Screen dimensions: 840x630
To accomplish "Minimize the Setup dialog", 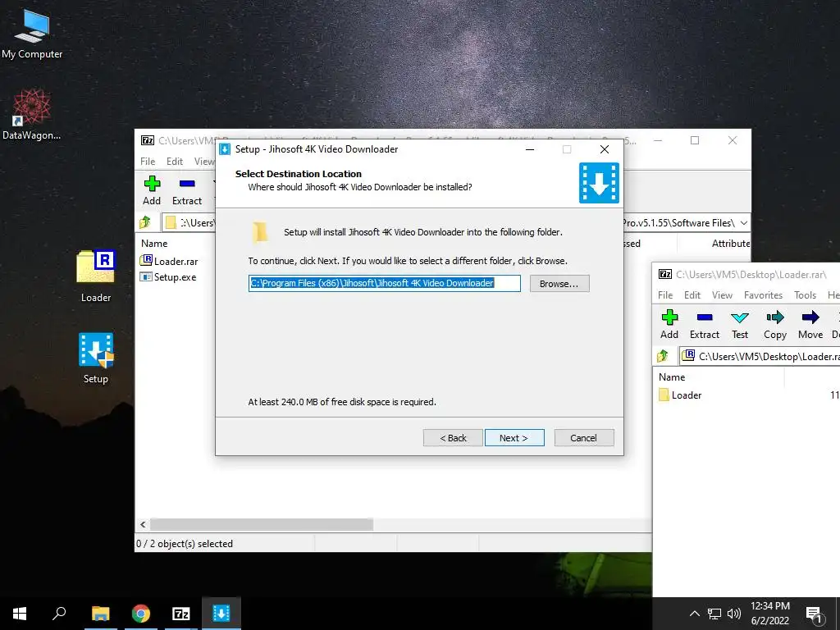I will coord(530,149).
